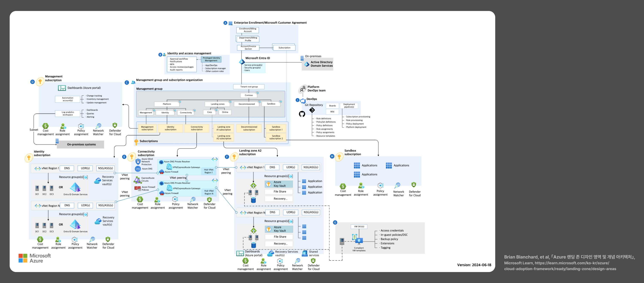Image resolution: width=644 pixels, height=283 pixels.
Task: Select the Compliant VM templates monitor icon
Action: 359,241
